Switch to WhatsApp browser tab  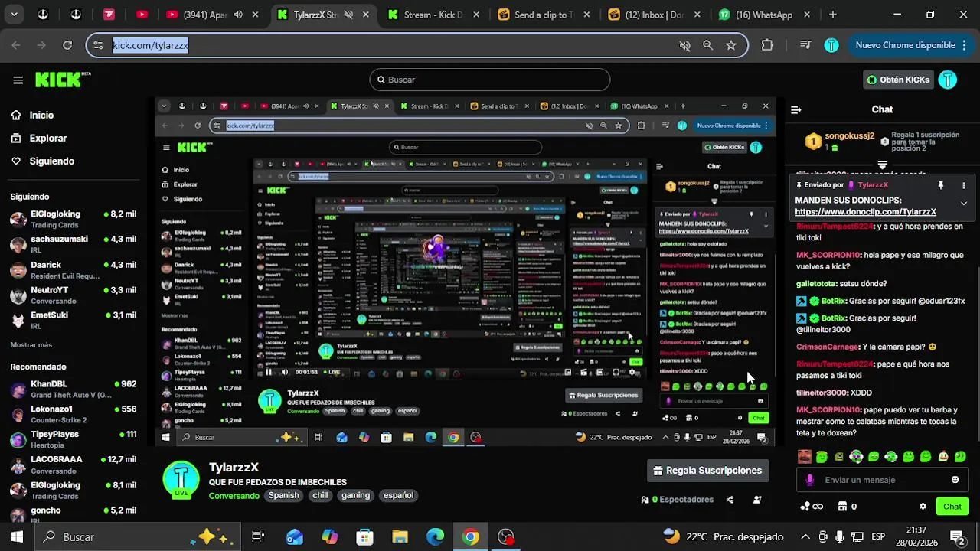(764, 15)
